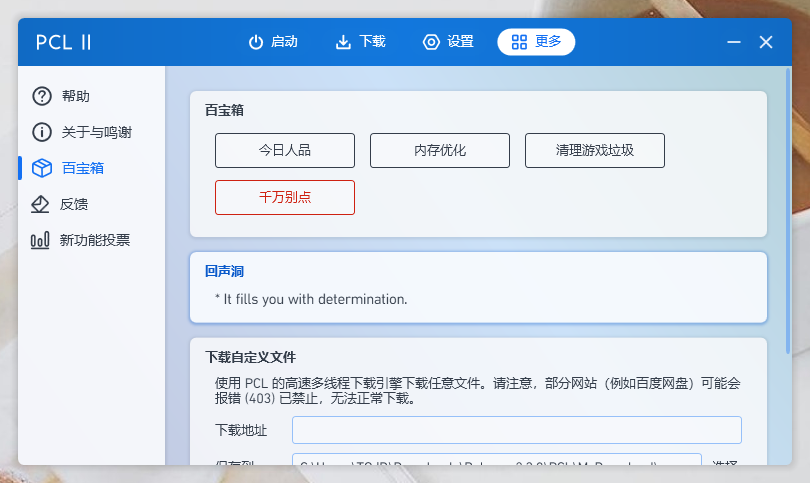This screenshot has width=810, height=483.
Task: Click the cube icon for 百宝箱
Action: [x=42, y=168]
